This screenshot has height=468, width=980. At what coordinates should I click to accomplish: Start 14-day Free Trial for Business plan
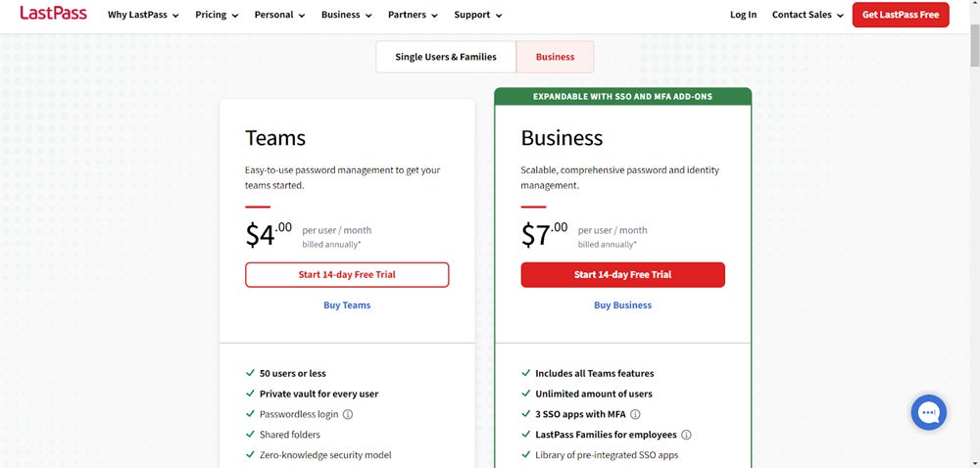(622, 275)
